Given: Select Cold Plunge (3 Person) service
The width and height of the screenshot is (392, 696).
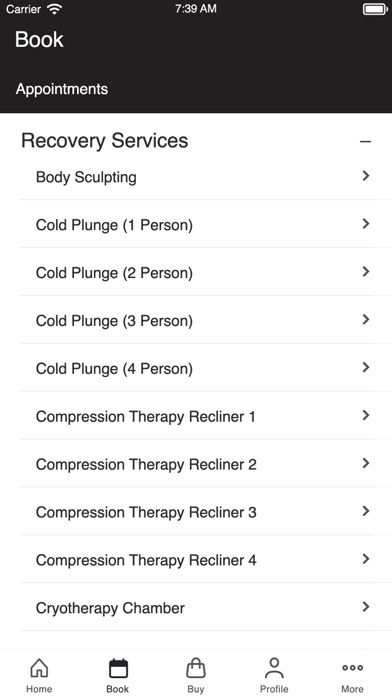Looking at the screenshot, I should click(206, 320).
